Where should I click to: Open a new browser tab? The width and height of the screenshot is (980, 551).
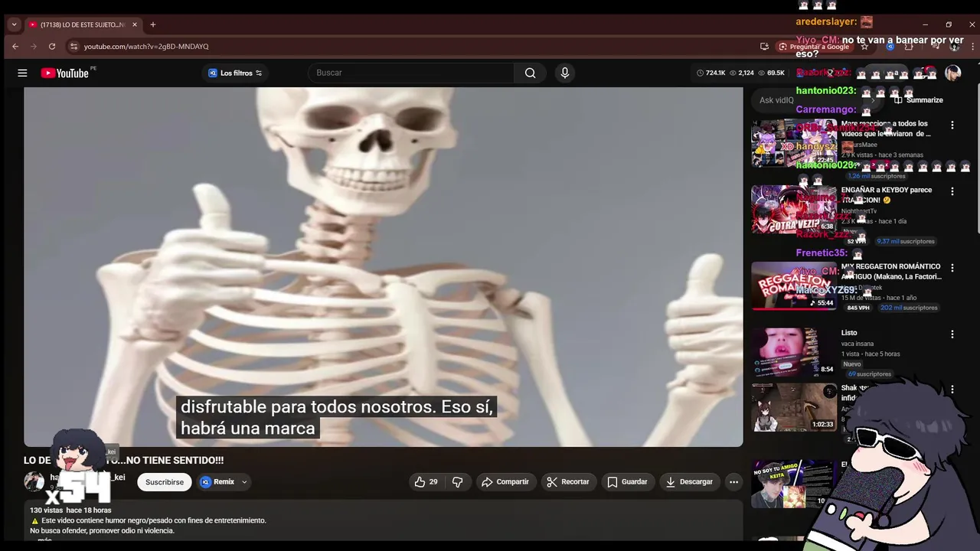(152, 24)
